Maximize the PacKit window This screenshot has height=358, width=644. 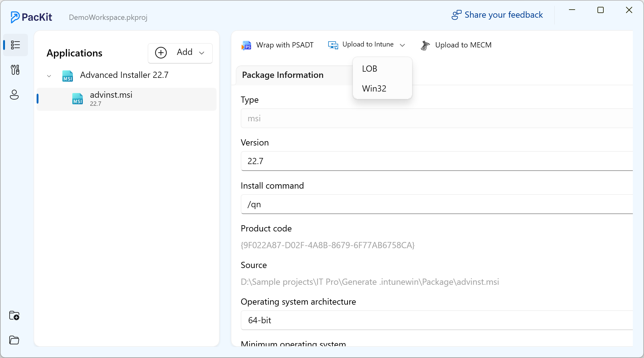pyautogui.click(x=601, y=10)
